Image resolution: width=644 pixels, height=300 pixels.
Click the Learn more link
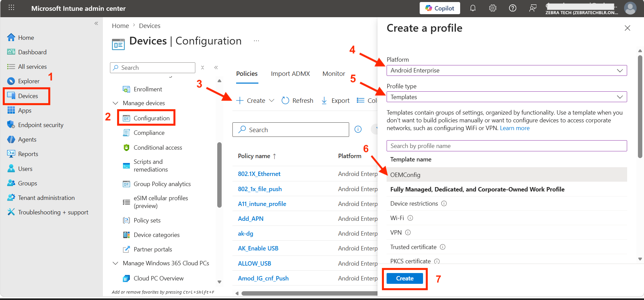pyautogui.click(x=515, y=128)
